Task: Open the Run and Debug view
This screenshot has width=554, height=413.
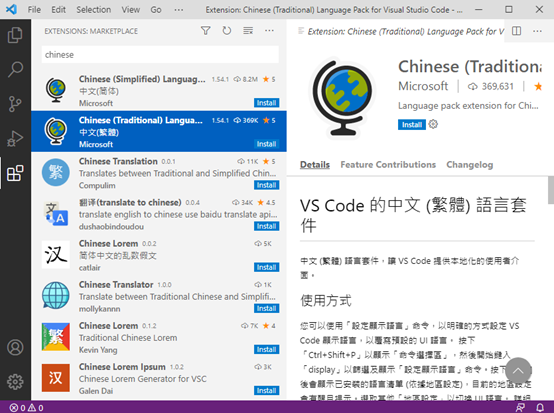Action: point(15,138)
